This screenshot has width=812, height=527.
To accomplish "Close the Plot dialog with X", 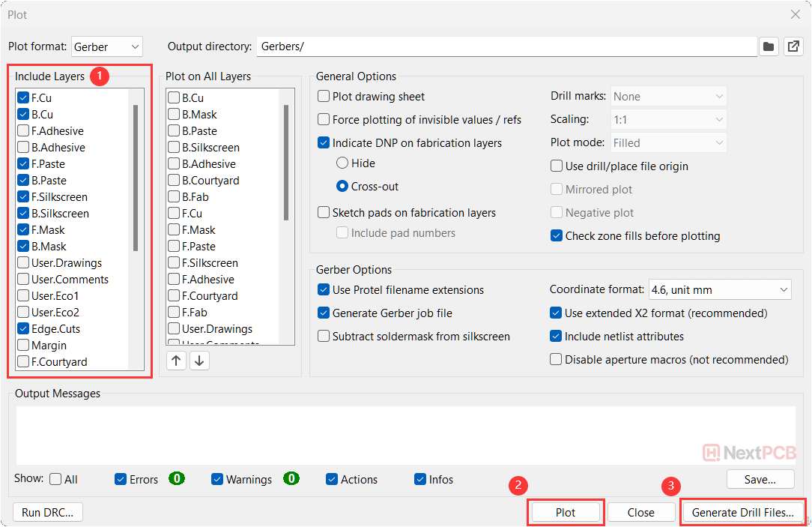I will point(795,14).
